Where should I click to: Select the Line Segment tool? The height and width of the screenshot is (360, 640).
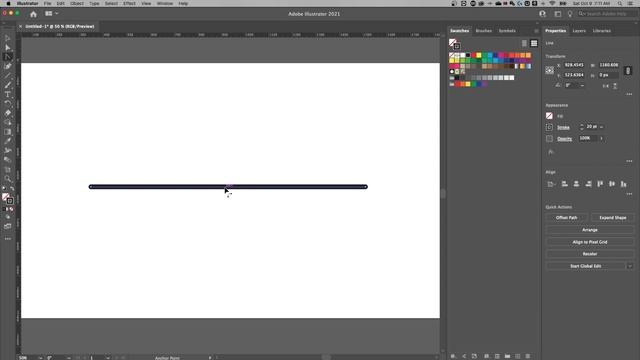[7, 76]
